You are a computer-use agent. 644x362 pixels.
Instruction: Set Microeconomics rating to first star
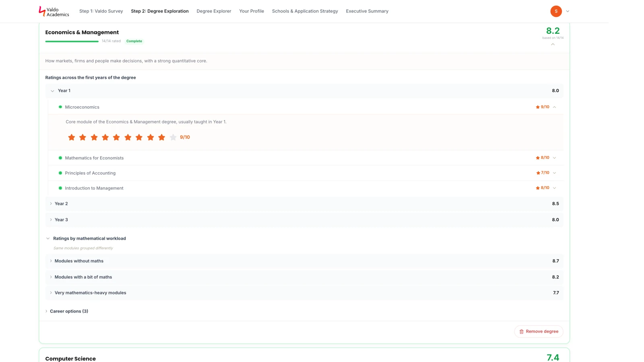pos(72,138)
